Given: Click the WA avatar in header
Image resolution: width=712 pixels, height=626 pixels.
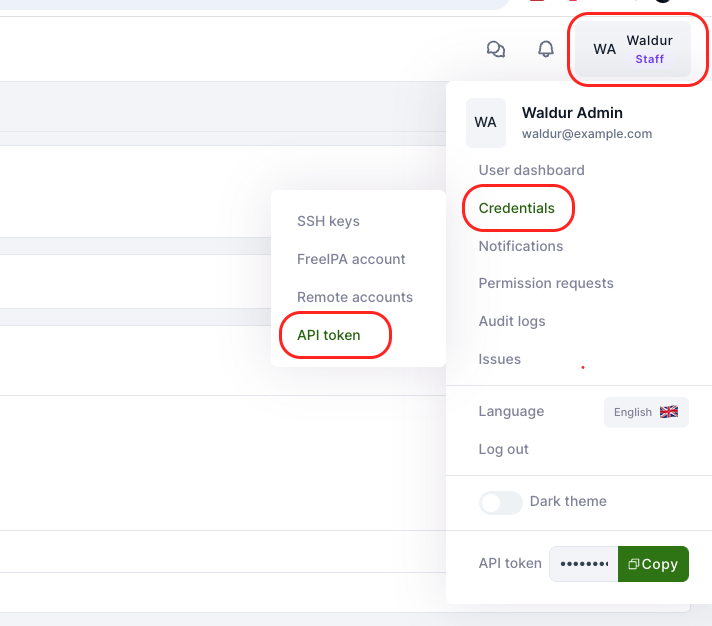Looking at the screenshot, I should click(x=604, y=49).
